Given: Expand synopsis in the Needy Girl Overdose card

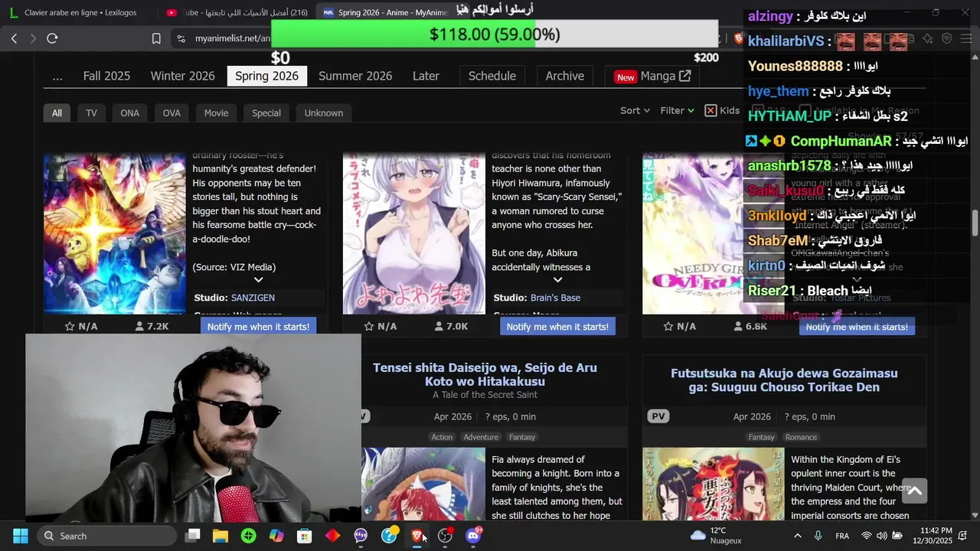Looking at the screenshot, I should tap(857, 280).
